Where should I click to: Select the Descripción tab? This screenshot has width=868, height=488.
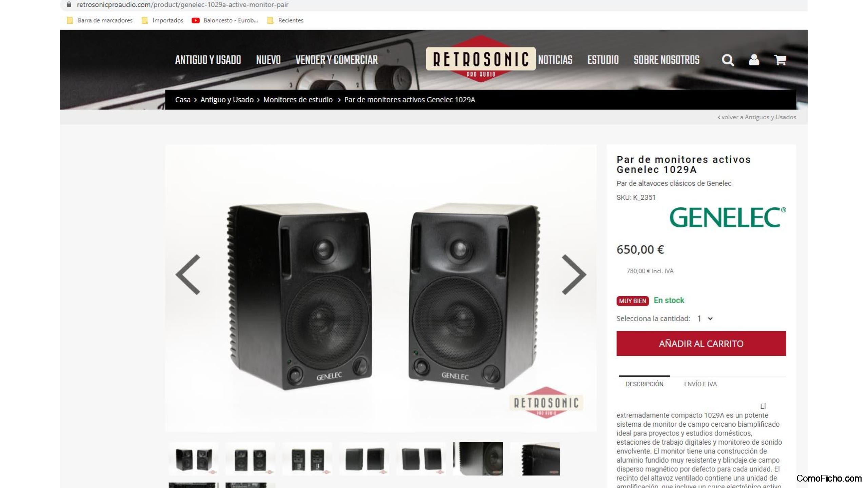(x=644, y=384)
